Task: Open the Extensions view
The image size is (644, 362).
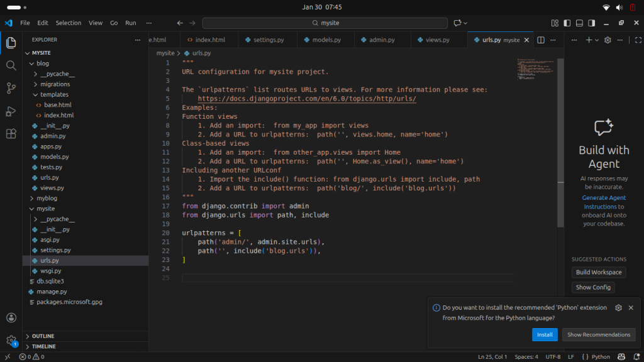Action: [11, 134]
